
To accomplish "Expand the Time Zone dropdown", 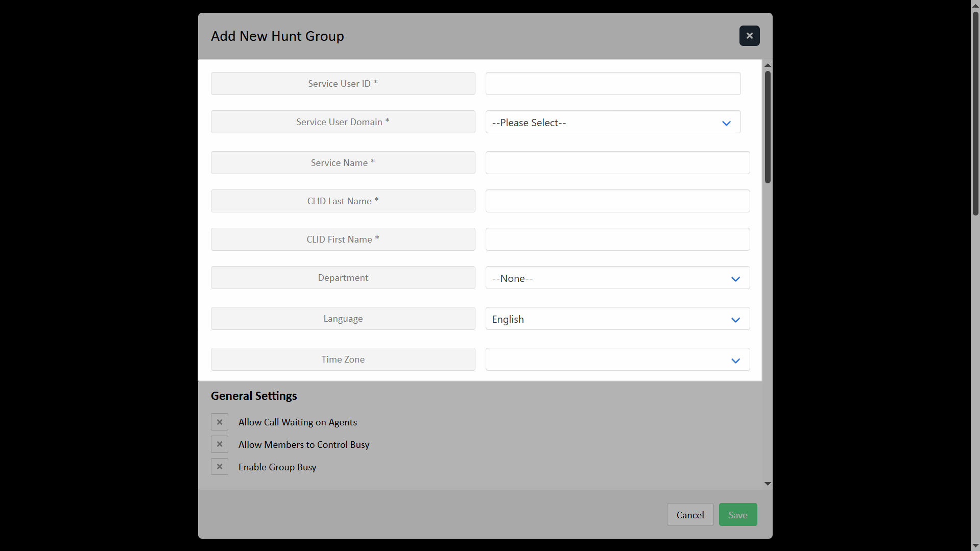I will click(617, 360).
